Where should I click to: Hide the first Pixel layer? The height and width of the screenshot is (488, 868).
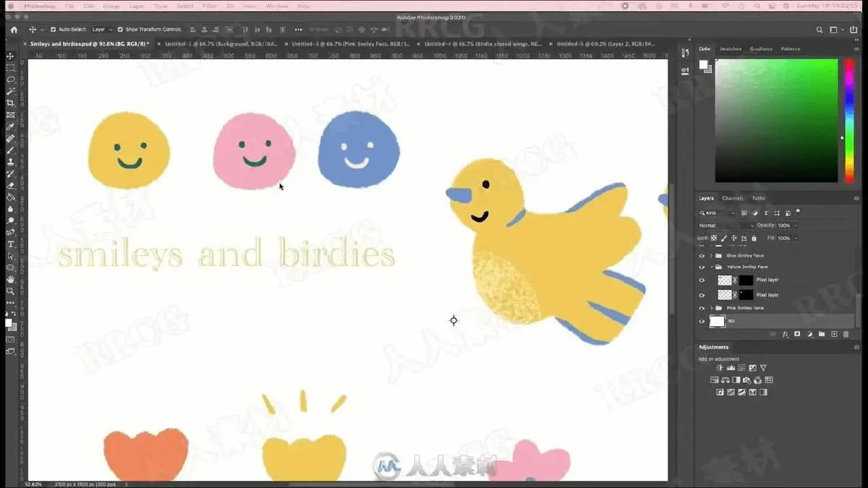(702, 281)
